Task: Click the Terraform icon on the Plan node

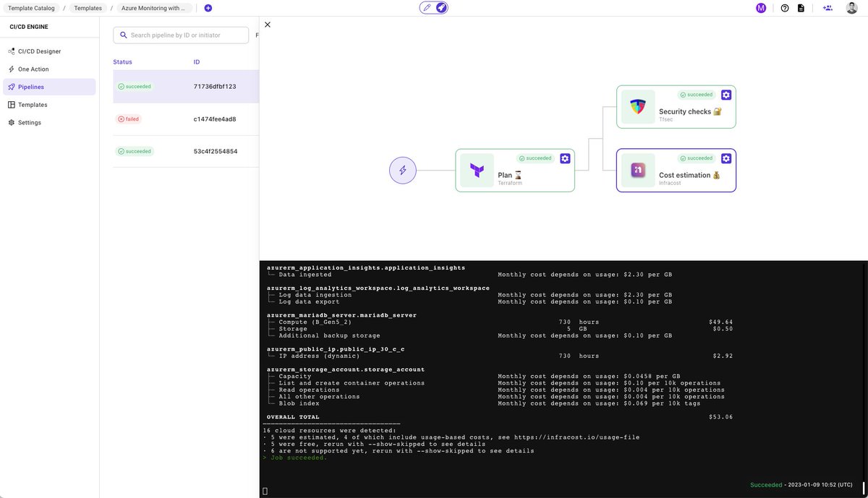Action: click(475, 170)
